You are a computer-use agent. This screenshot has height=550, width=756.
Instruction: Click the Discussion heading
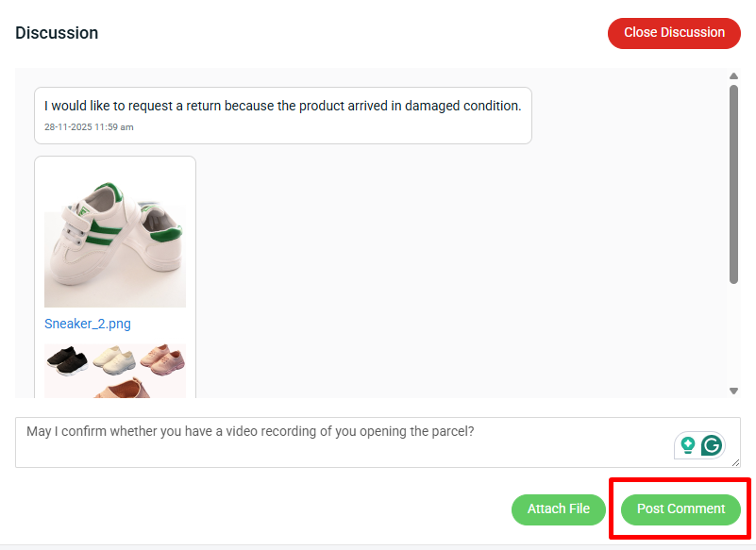tap(57, 33)
